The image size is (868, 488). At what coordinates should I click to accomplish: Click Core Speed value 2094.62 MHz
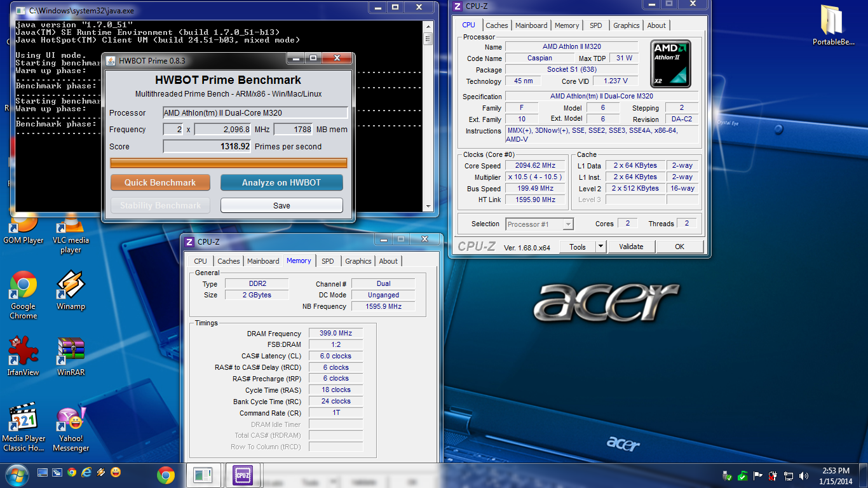pyautogui.click(x=535, y=165)
